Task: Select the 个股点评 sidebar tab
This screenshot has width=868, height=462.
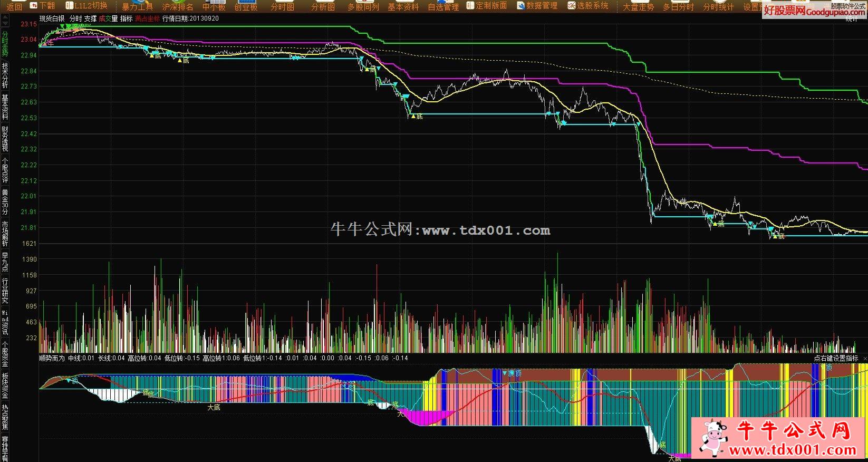Action: 5,170
